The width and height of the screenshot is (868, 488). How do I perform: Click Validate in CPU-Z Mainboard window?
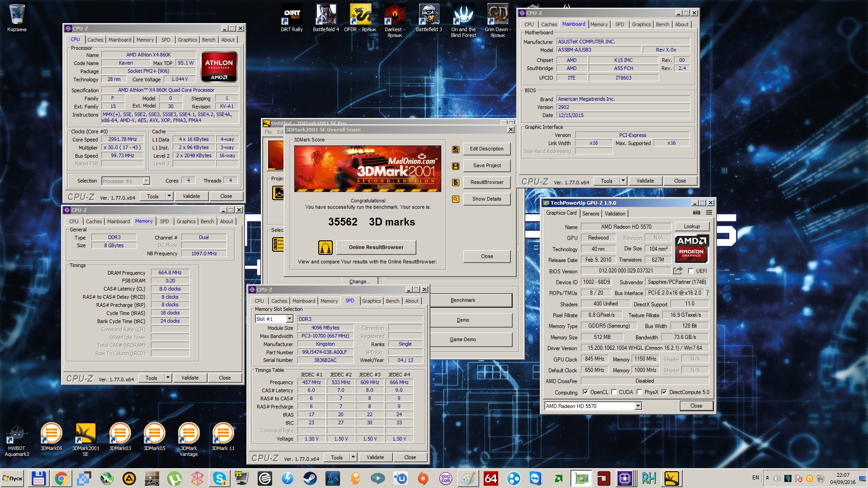click(645, 181)
